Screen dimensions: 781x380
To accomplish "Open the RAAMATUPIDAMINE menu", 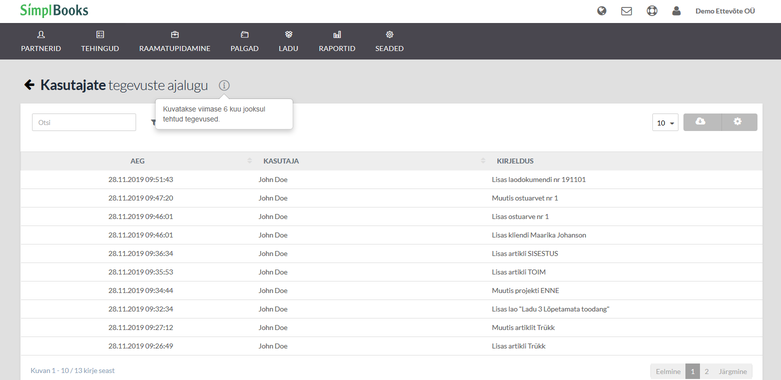I will [174, 41].
